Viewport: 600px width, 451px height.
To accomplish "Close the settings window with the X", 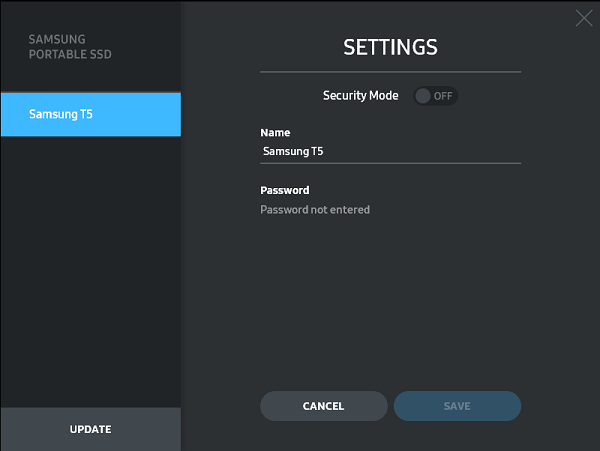I will coord(584,17).
